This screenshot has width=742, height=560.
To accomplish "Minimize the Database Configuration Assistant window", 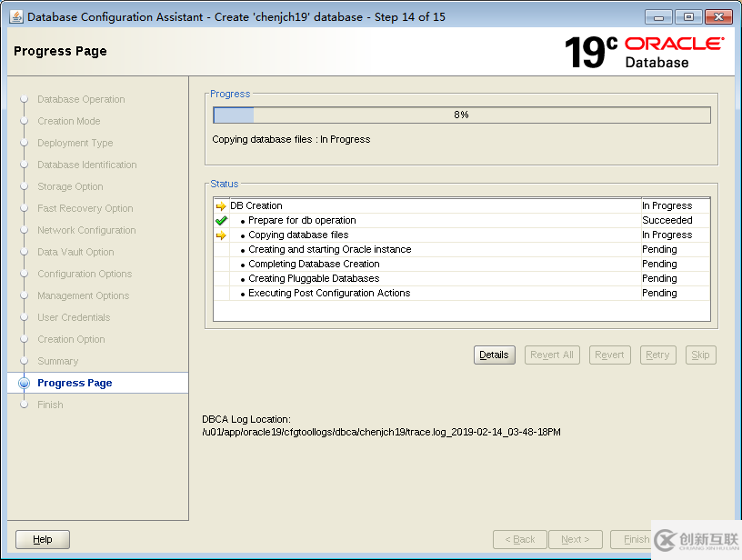I will pos(658,17).
